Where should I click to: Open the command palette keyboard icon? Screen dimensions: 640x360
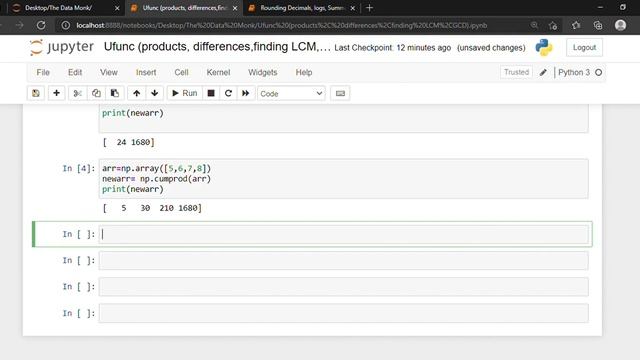click(x=340, y=93)
